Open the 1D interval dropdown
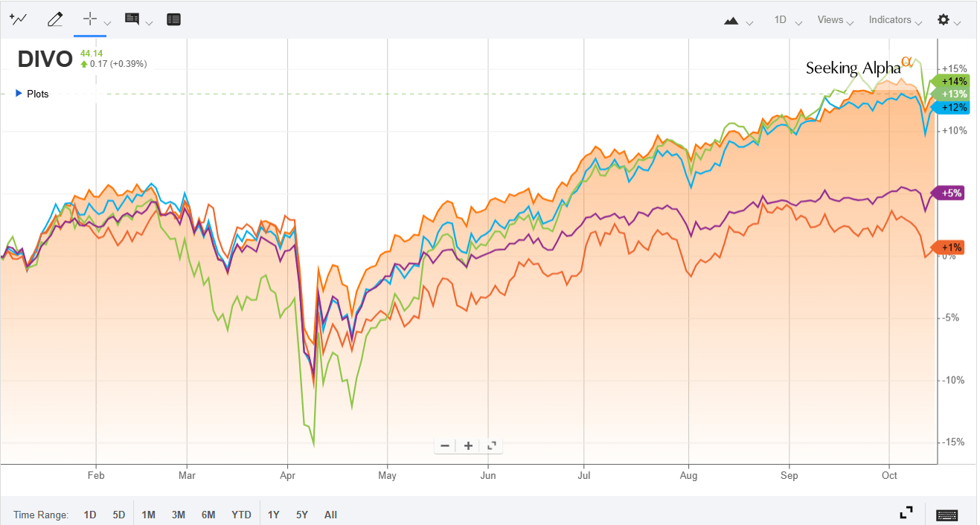 click(x=782, y=20)
